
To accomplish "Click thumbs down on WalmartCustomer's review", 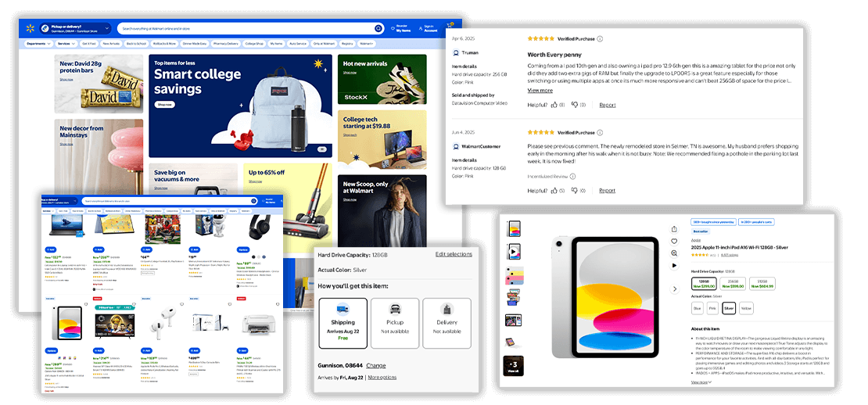I will click(575, 191).
